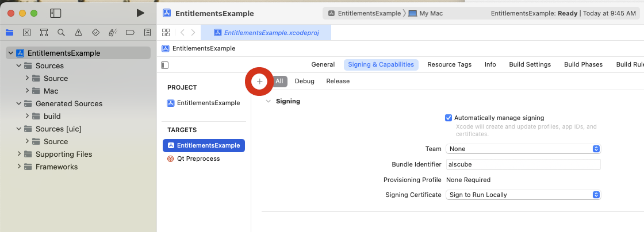The image size is (644, 232).
Task: Open the related items grid icon
Action: (166, 32)
